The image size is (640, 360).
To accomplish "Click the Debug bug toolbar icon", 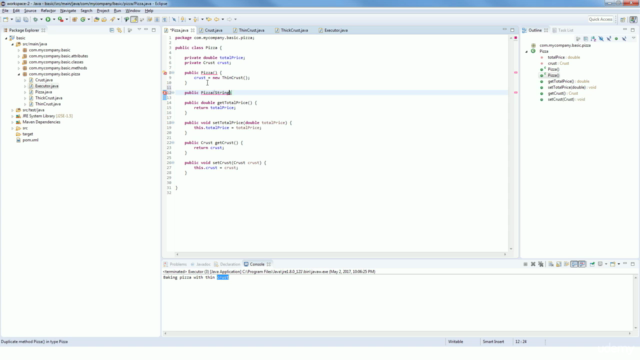I will (x=36, y=19).
